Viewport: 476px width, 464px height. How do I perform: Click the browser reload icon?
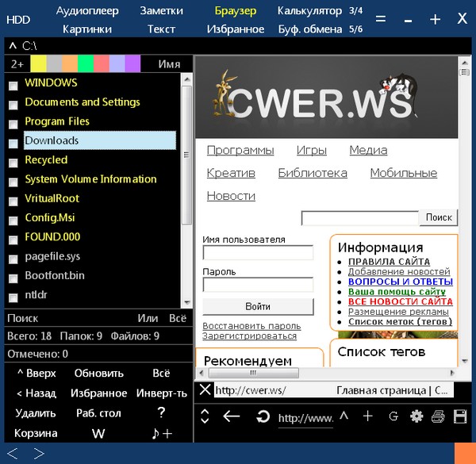[263, 416]
